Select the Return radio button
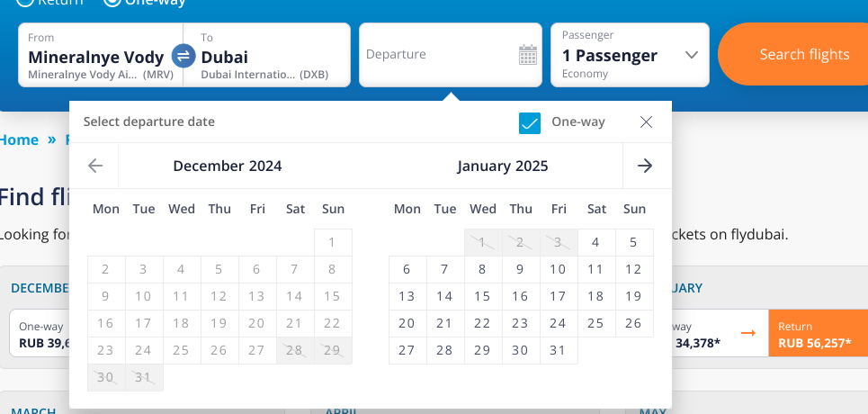The image size is (868, 414). tap(25, 2)
